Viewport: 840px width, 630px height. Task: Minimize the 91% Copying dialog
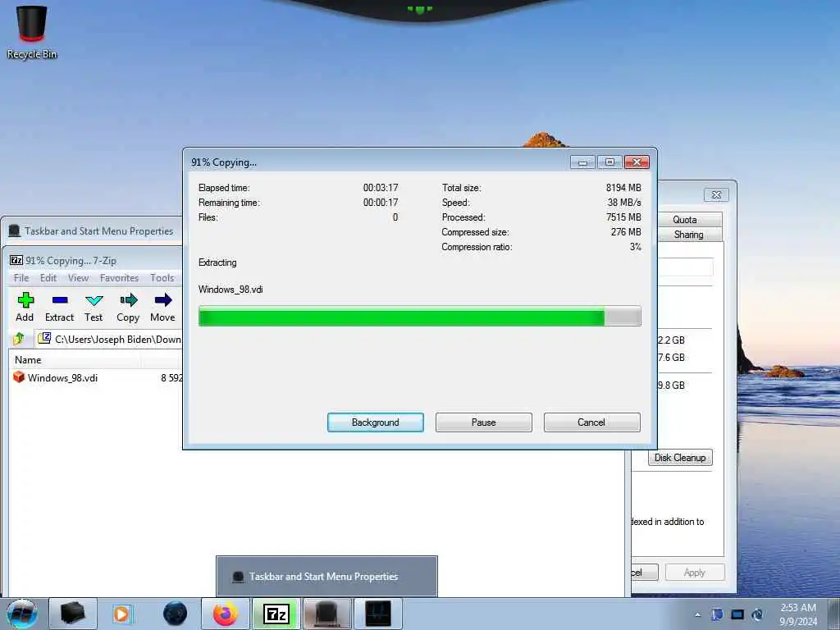point(583,162)
